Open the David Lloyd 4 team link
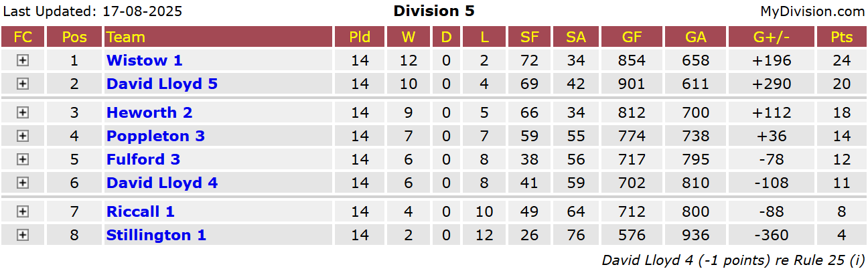Viewport: 868px width, 271px height. coord(161,183)
